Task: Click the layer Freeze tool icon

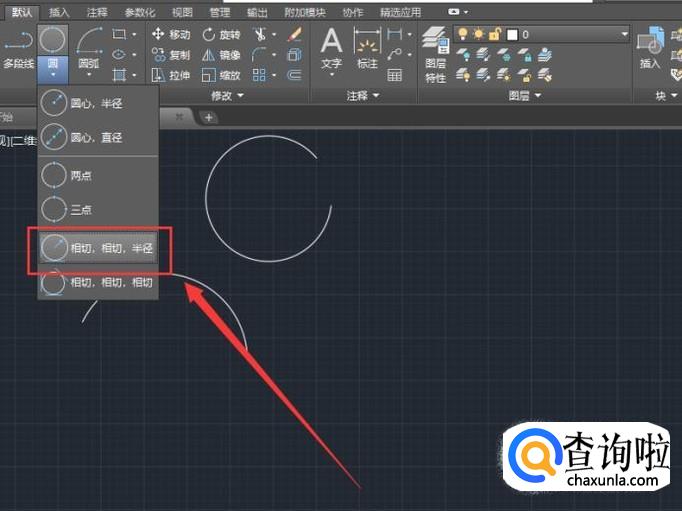Action: point(504,55)
